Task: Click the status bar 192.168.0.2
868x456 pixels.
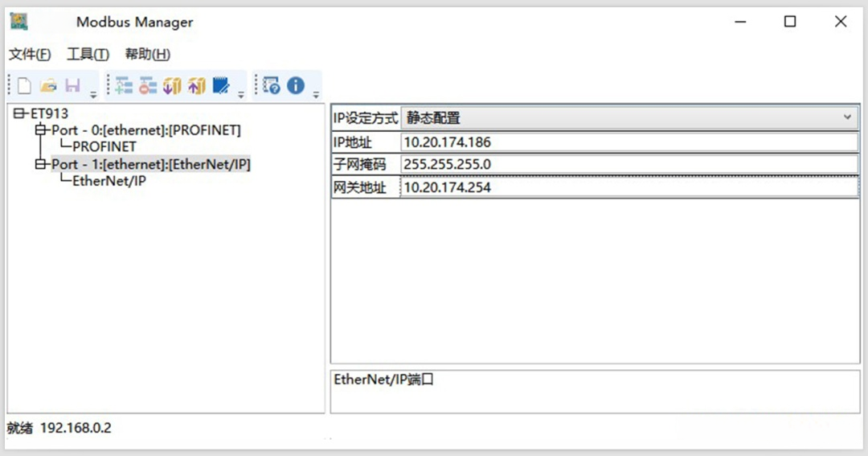Action: pyautogui.click(x=76, y=428)
